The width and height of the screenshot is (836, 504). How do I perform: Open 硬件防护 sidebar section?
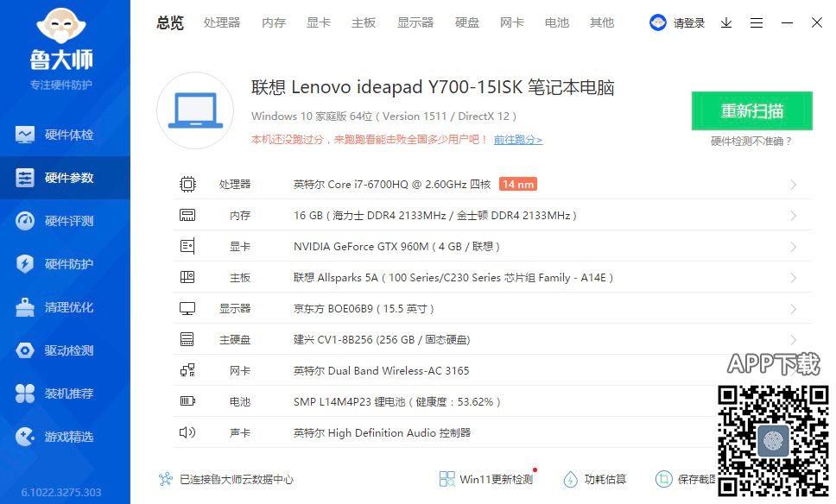[x=65, y=264]
